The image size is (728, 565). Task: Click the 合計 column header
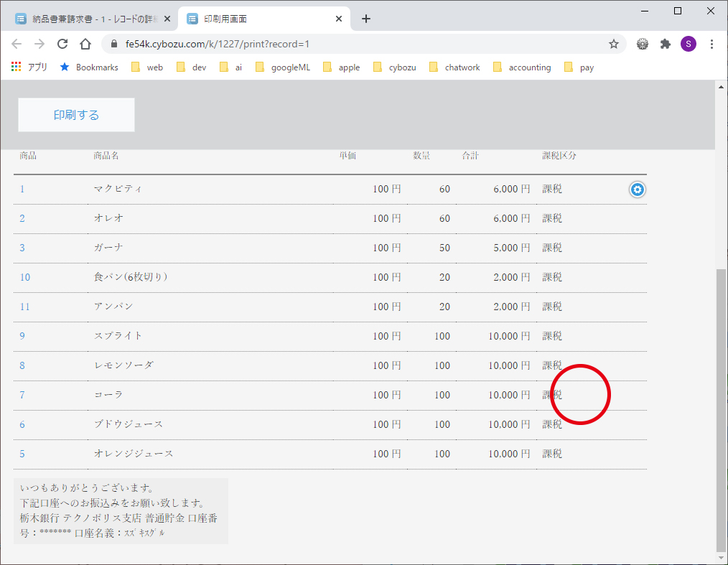click(x=470, y=156)
